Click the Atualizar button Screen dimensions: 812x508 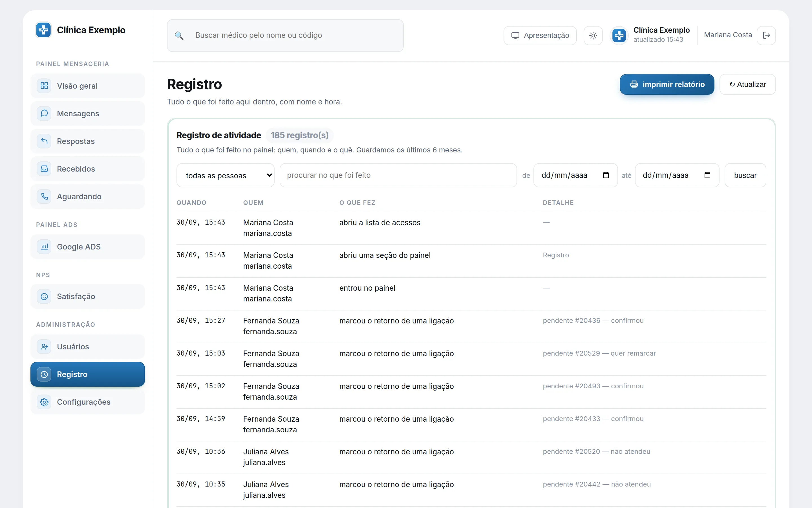click(x=748, y=84)
